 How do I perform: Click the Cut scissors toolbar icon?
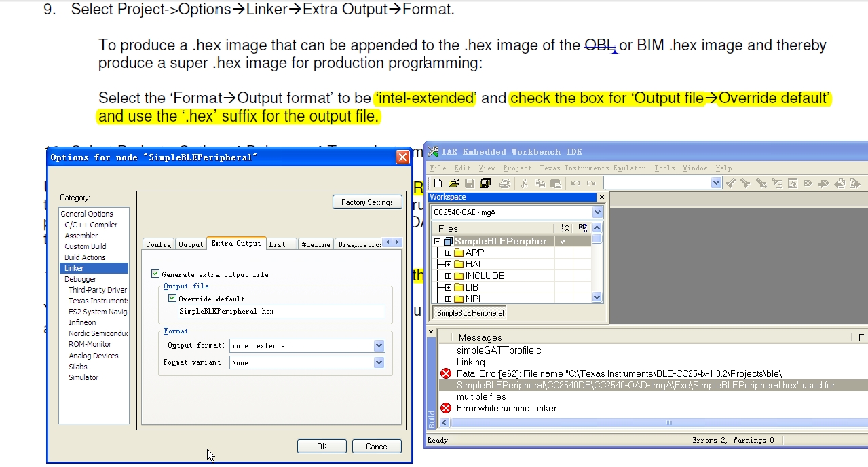point(524,183)
